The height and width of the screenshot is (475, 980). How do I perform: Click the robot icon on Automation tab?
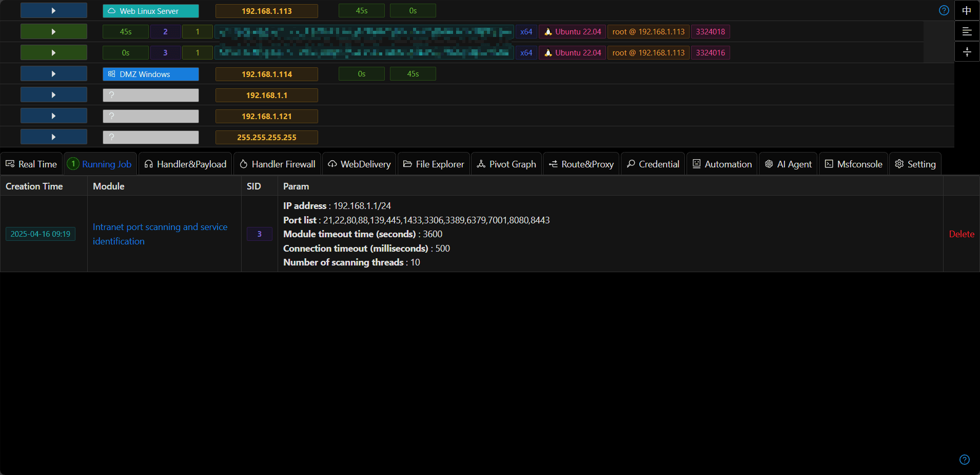pos(696,164)
